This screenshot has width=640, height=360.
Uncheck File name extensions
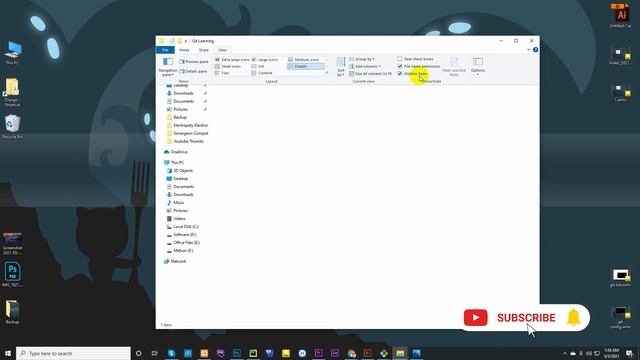pyautogui.click(x=419, y=66)
